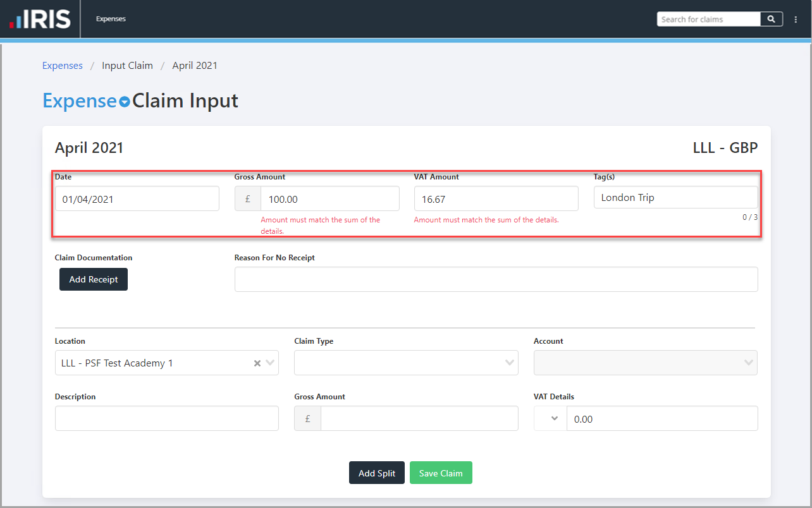Click the LLL - GBP heading text

coord(725,148)
